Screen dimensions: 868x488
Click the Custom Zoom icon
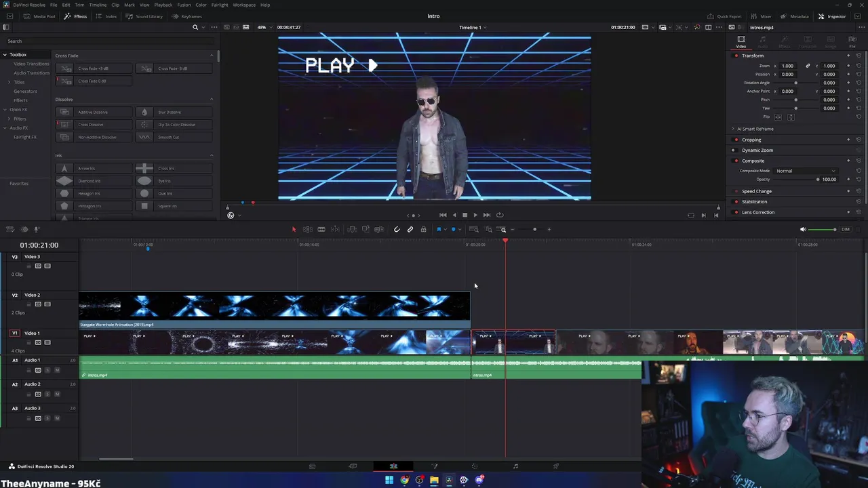pos(502,230)
